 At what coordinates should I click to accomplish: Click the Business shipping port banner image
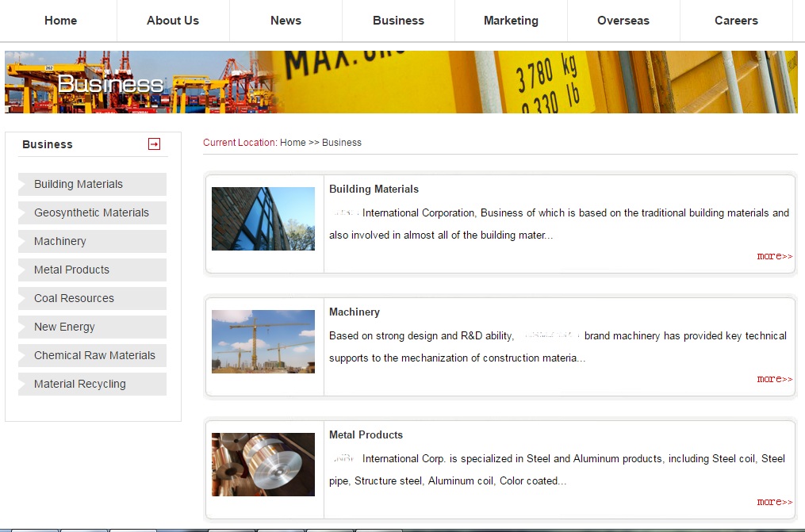[401, 82]
